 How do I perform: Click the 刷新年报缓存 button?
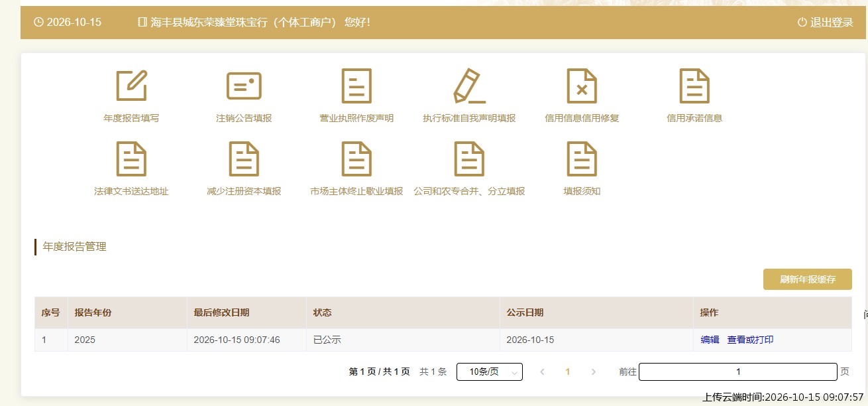(x=808, y=279)
